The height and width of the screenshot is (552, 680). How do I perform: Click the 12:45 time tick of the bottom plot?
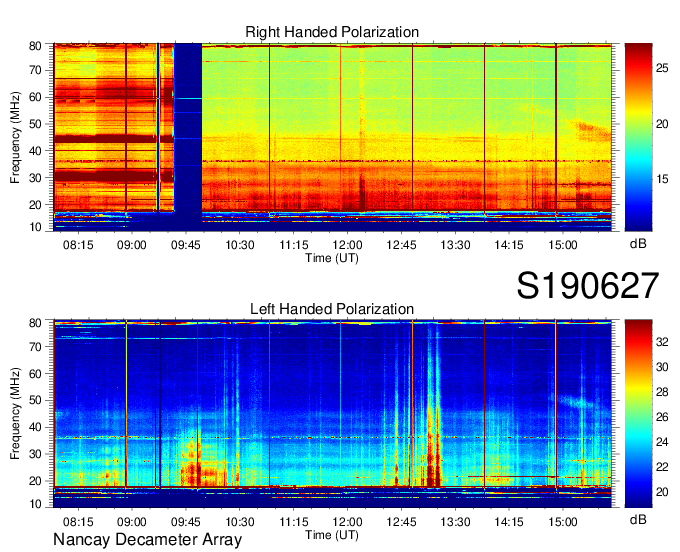pos(401,522)
